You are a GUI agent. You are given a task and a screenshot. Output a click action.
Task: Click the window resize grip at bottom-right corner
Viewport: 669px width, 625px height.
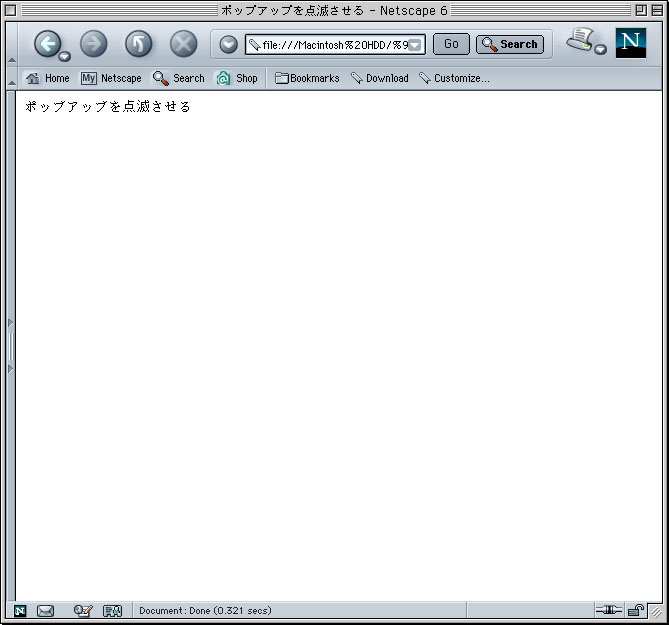(x=656, y=611)
